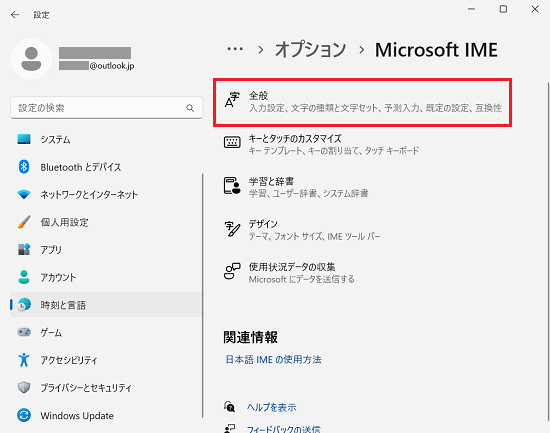Click the 学習と辞書 dictionary icon
550x433 pixels.
click(x=232, y=185)
